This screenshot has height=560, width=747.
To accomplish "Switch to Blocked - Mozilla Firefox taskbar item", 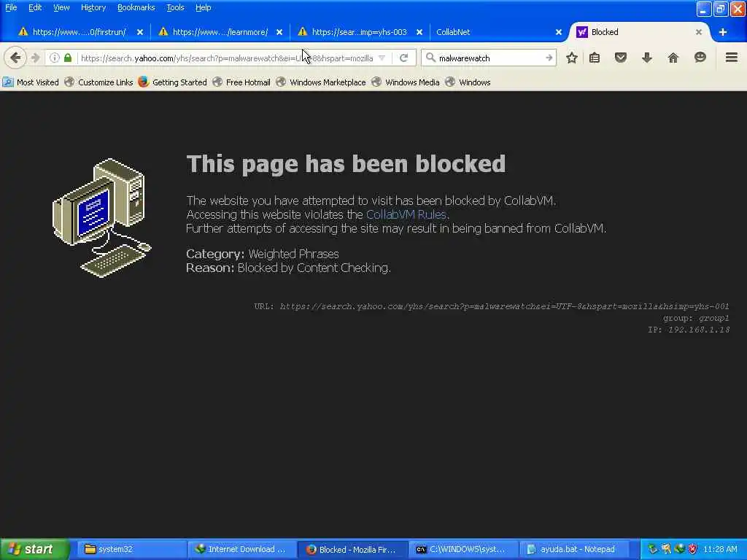I will pyautogui.click(x=352, y=549).
